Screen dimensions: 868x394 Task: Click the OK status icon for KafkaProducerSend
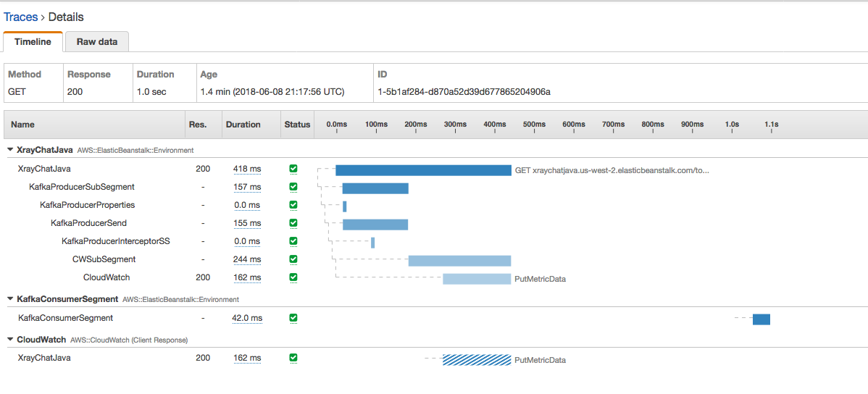[293, 223]
